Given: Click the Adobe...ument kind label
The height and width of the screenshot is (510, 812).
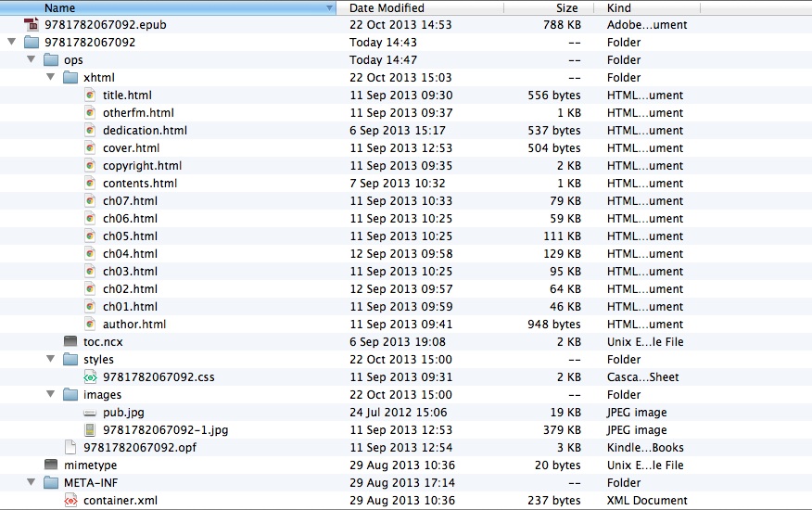Looking at the screenshot, I should (x=647, y=24).
